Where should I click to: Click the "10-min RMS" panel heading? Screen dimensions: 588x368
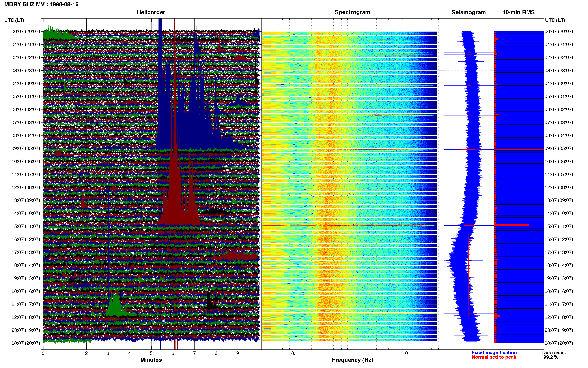coord(518,12)
